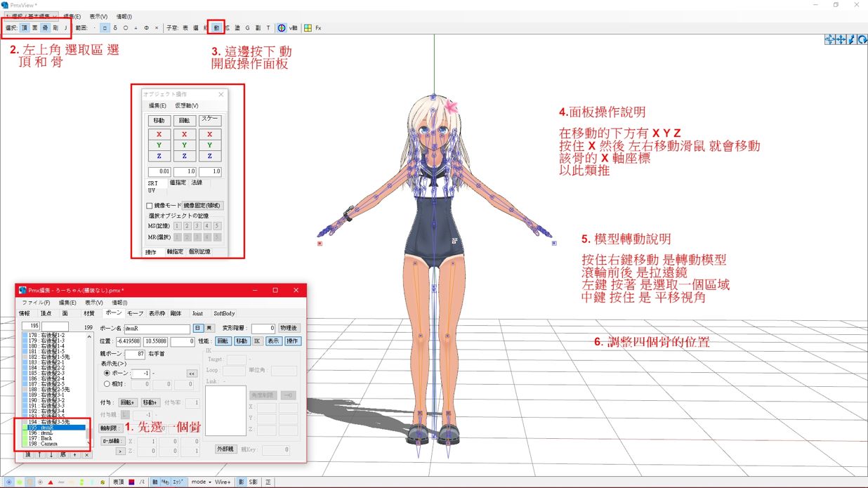This screenshot has width=868, height=488.
Task: Open the T sub-window toolbar button
Action: click(268, 28)
